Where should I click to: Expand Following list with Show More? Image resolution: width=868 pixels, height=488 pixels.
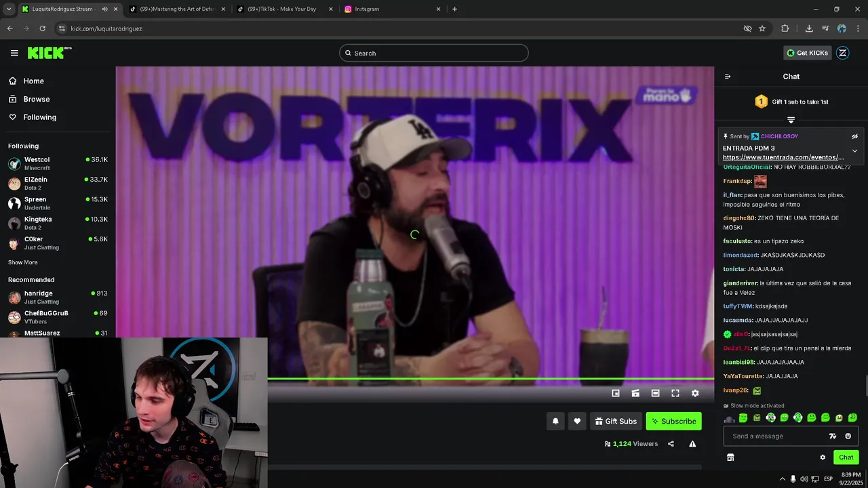tap(23, 262)
